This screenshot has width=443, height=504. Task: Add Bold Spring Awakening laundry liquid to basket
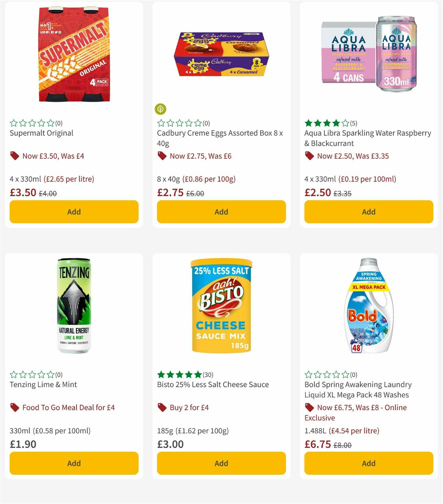[368, 463]
